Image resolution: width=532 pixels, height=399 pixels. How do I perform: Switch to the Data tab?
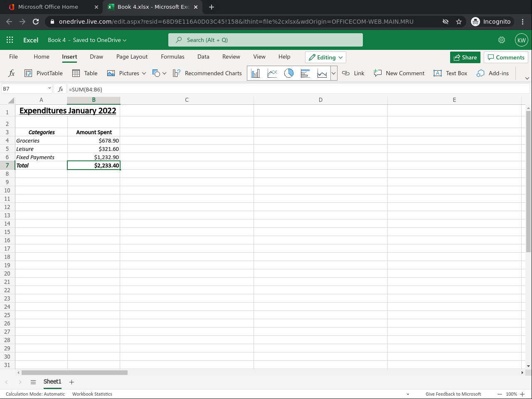[203, 57]
